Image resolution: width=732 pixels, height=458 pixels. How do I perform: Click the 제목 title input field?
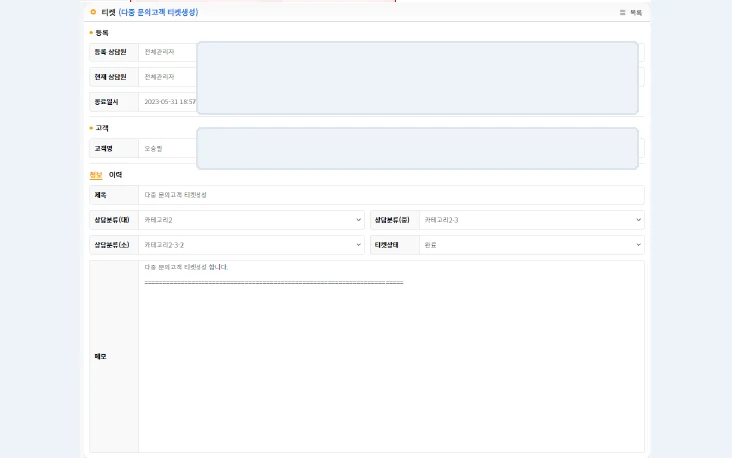point(391,195)
